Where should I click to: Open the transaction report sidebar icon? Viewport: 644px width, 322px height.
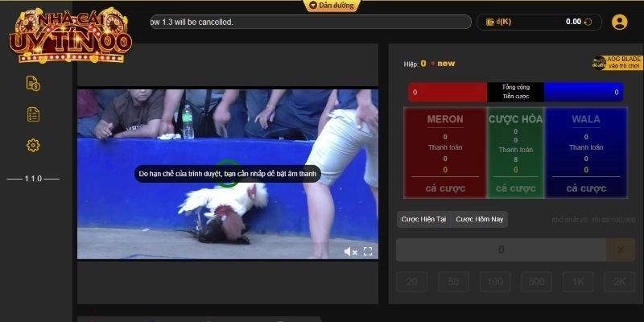[33, 84]
